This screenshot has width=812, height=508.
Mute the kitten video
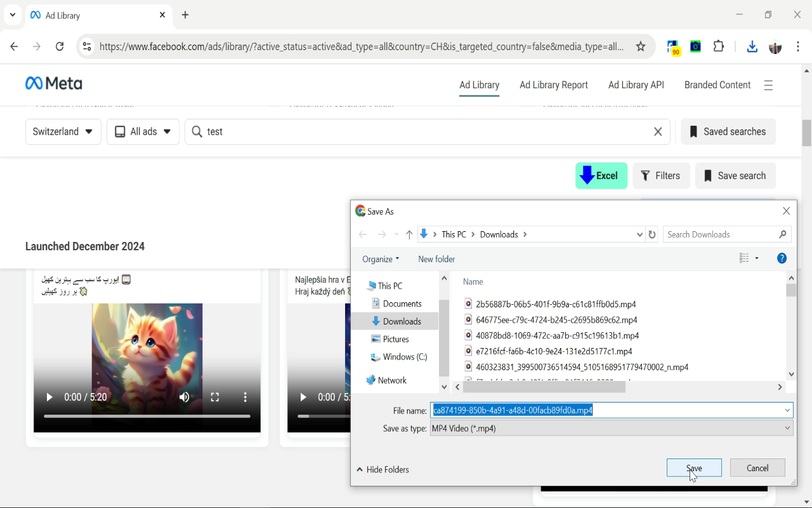click(184, 396)
